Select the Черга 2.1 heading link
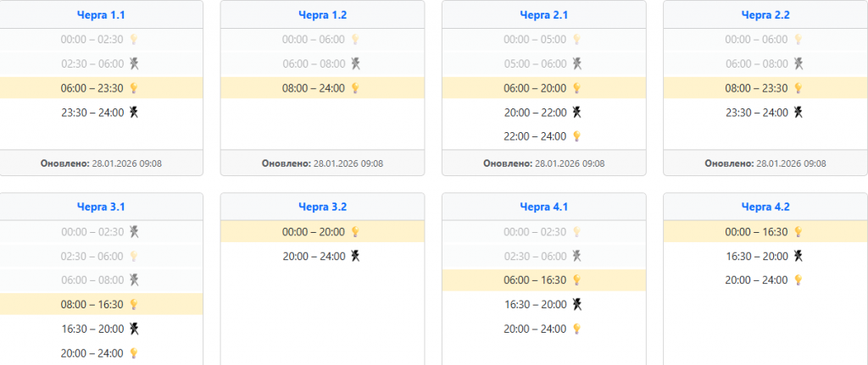The height and width of the screenshot is (365, 868). [x=543, y=14]
